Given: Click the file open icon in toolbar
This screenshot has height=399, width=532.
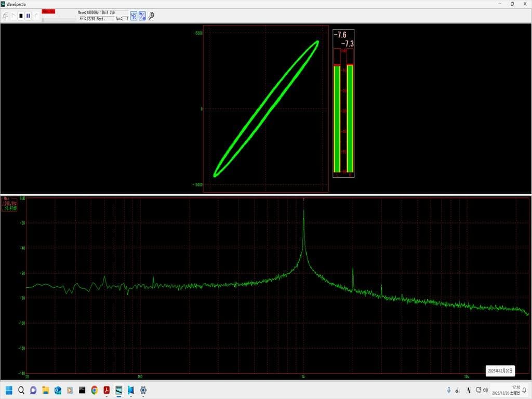Looking at the screenshot, I should click(x=5, y=16).
